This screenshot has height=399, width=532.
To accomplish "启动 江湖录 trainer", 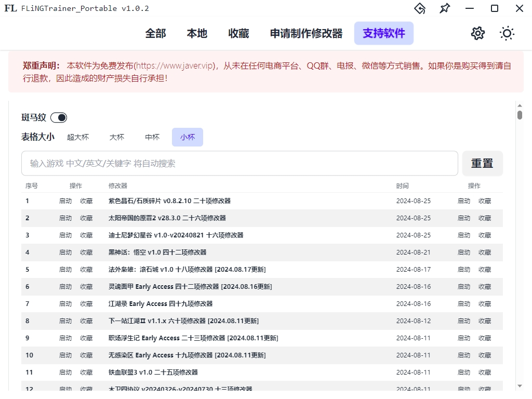I will pyautogui.click(x=65, y=303).
